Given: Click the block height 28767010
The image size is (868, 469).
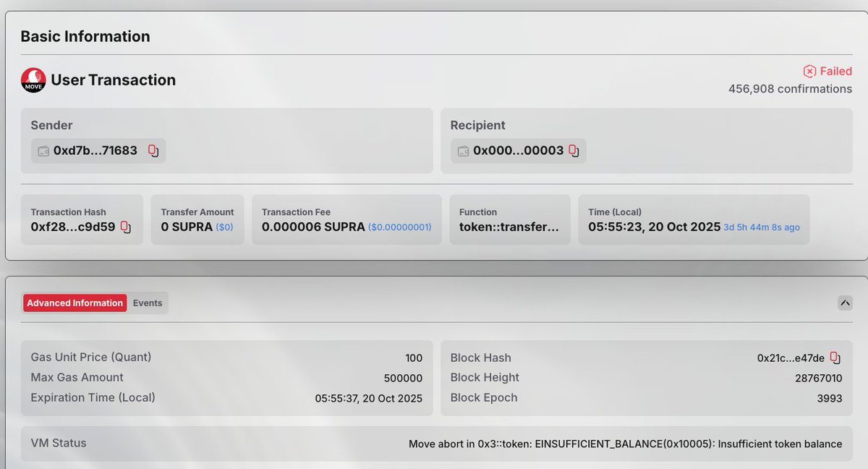Looking at the screenshot, I should point(818,378).
